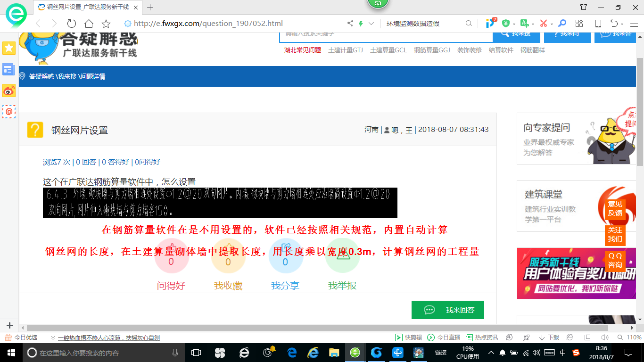
Task: Click the plus icon at sidebar bottom
Action: [9, 325]
